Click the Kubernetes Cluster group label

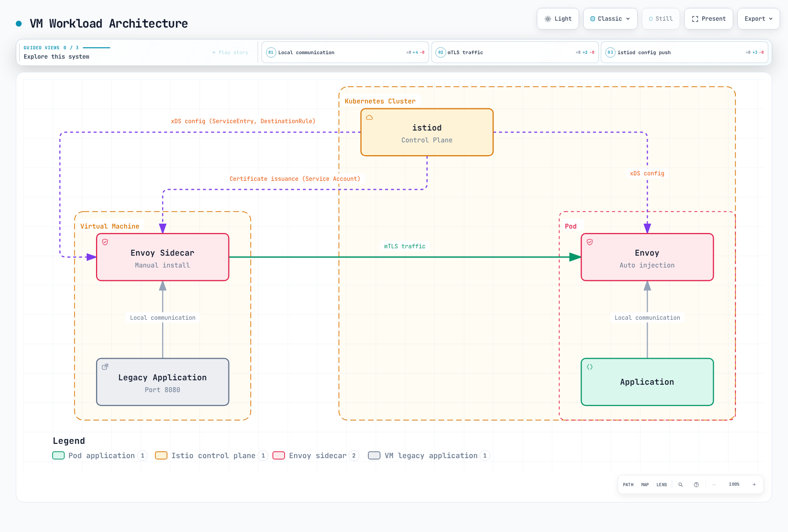[x=380, y=101]
